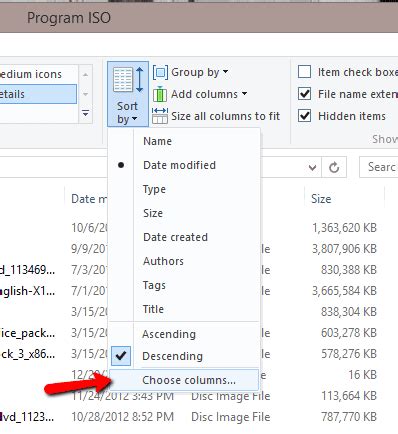Screen dimensions: 398x434
Task: Open the Sort by dropdown button
Action: point(128,94)
